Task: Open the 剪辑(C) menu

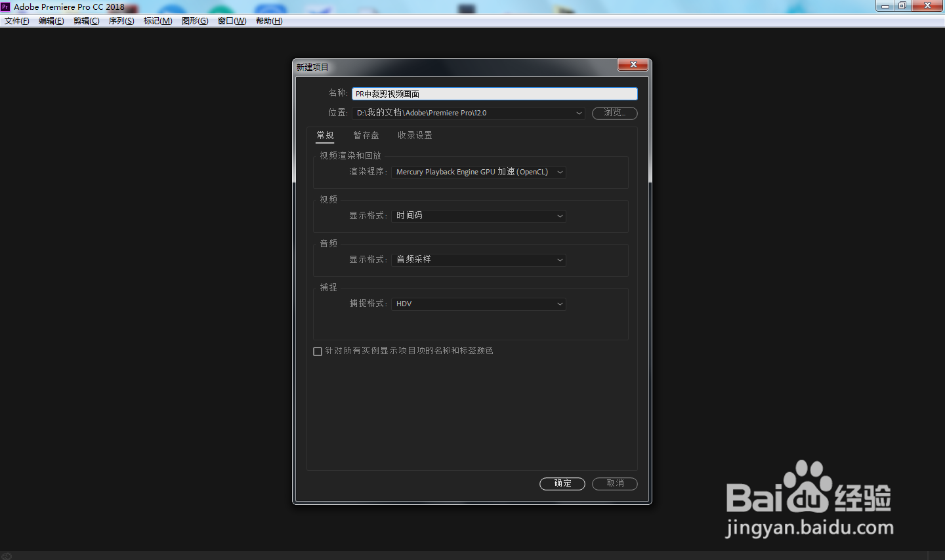Action: pyautogui.click(x=87, y=21)
